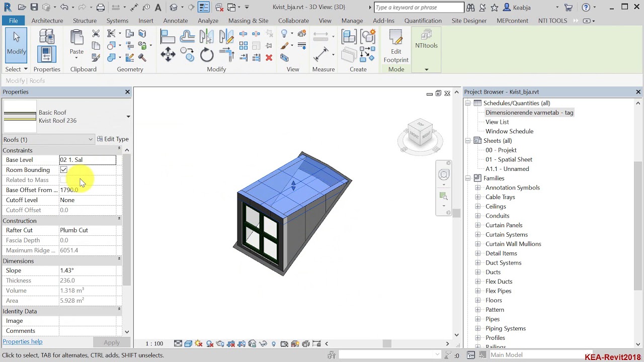The image size is (644, 362).
Task: Click the Undo arrow
Action: (64, 8)
